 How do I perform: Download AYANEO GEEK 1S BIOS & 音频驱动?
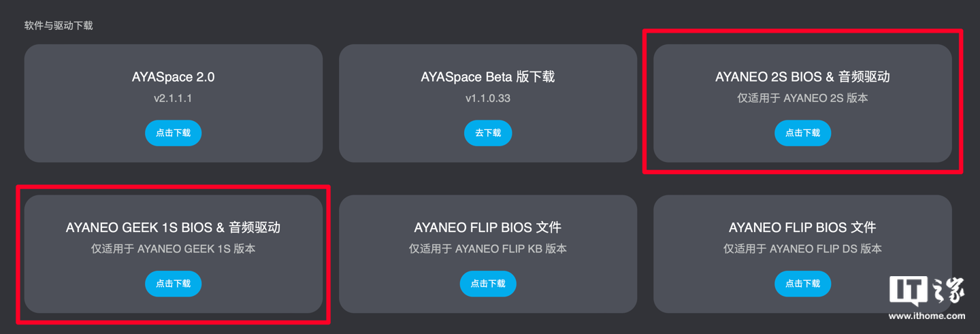[173, 284]
